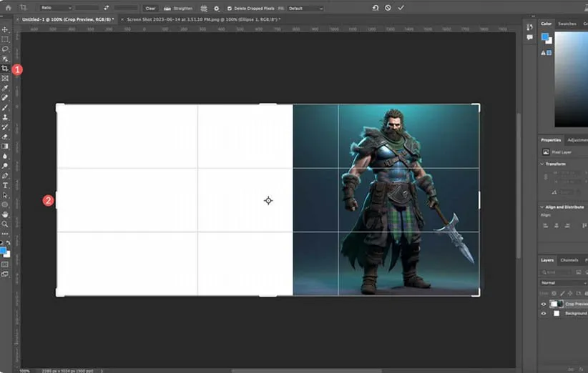Select the Horizontal Type tool
The width and height of the screenshot is (588, 373).
pyautogui.click(x=5, y=185)
